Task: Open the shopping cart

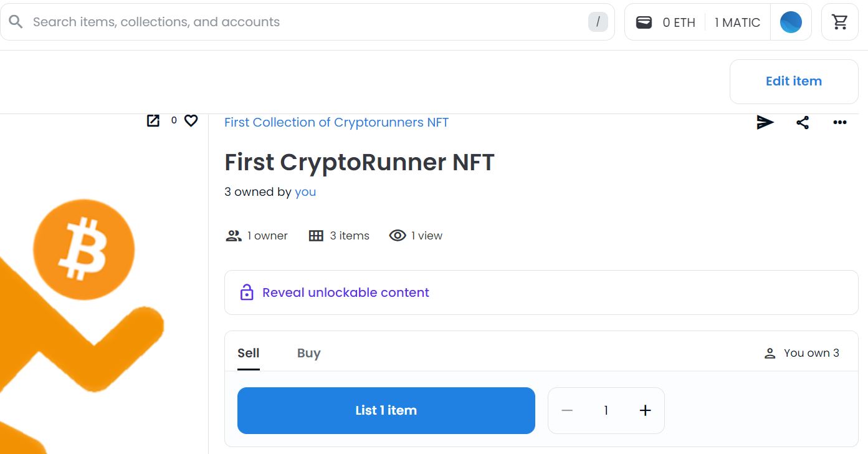Action: tap(840, 22)
